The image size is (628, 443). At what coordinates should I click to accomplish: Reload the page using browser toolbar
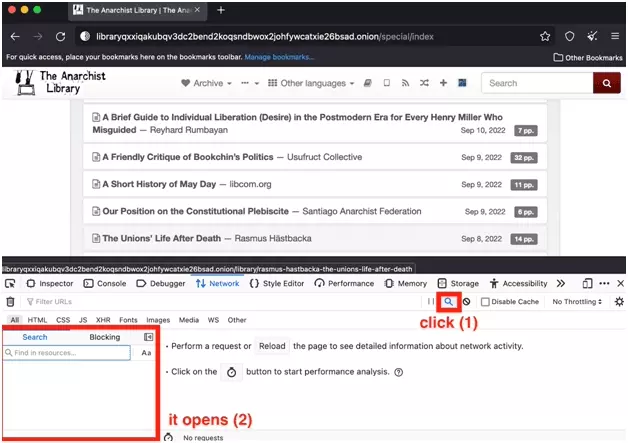60,36
